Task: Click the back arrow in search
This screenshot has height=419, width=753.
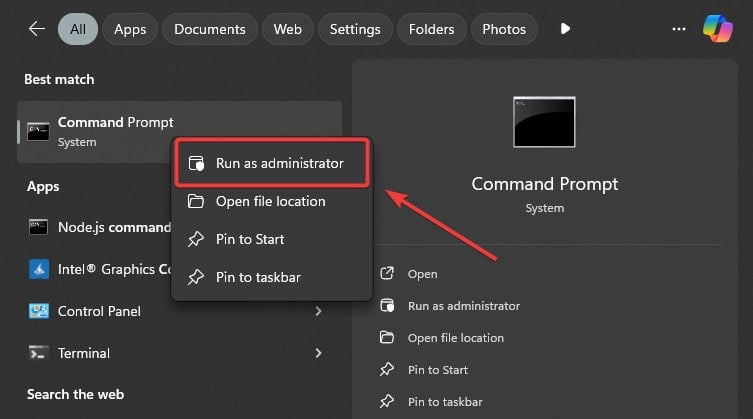Action: click(x=37, y=29)
